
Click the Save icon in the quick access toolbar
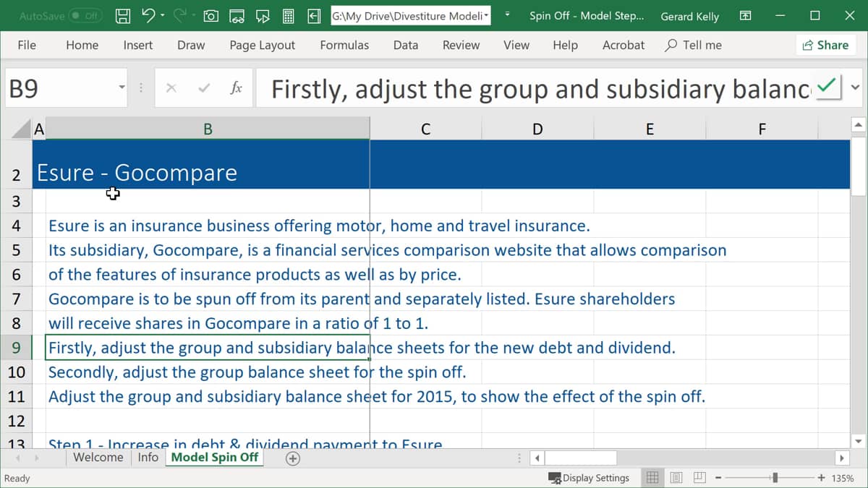click(x=124, y=15)
